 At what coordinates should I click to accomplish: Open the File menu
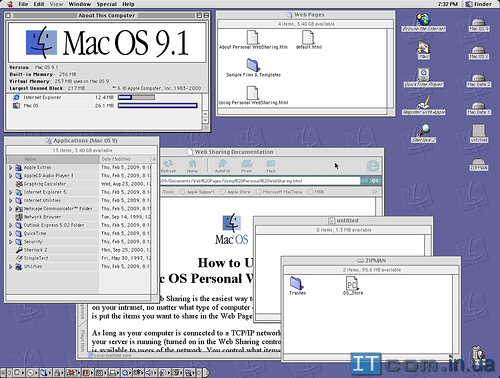pyautogui.click(x=23, y=4)
